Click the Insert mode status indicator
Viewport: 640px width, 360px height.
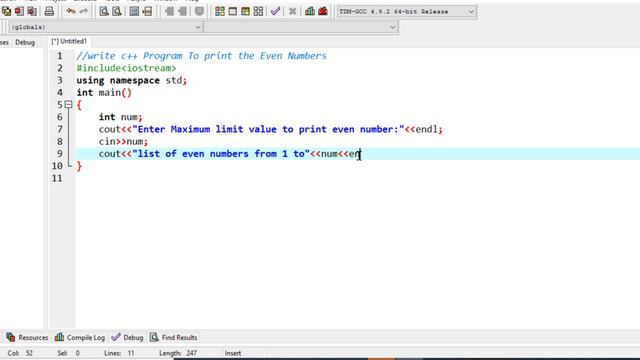(x=233, y=353)
